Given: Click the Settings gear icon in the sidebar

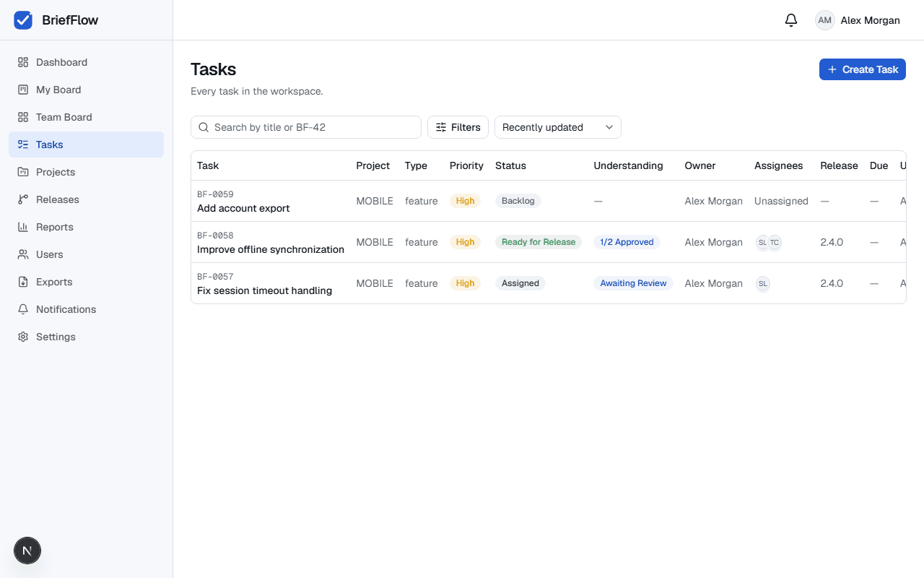Looking at the screenshot, I should 23,337.
